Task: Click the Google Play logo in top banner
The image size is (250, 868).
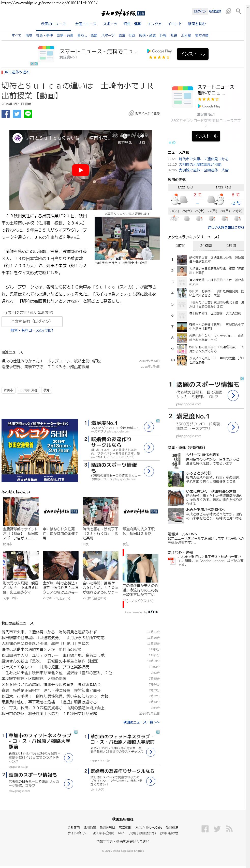Action: pyautogui.click(x=159, y=51)
